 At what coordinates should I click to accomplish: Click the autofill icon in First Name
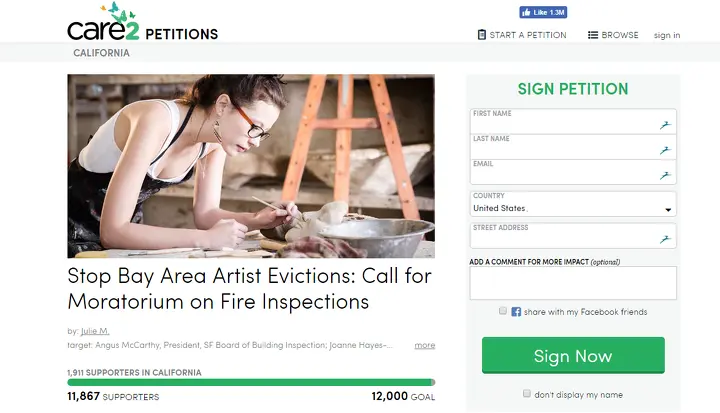[663, 125]
